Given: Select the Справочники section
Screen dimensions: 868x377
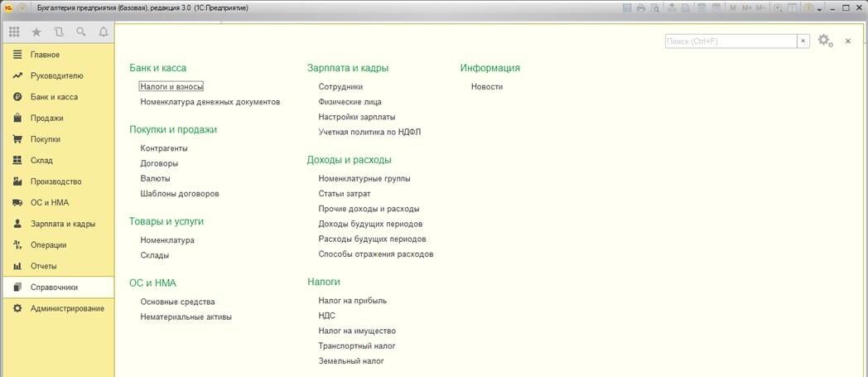Looking at the screenshot, I should [58, 288].
